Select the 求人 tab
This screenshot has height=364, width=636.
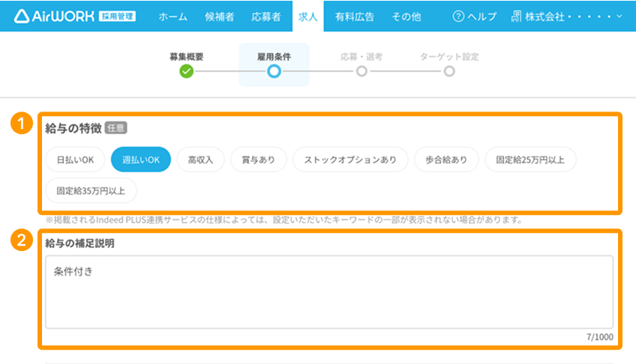tap(307, 16)
